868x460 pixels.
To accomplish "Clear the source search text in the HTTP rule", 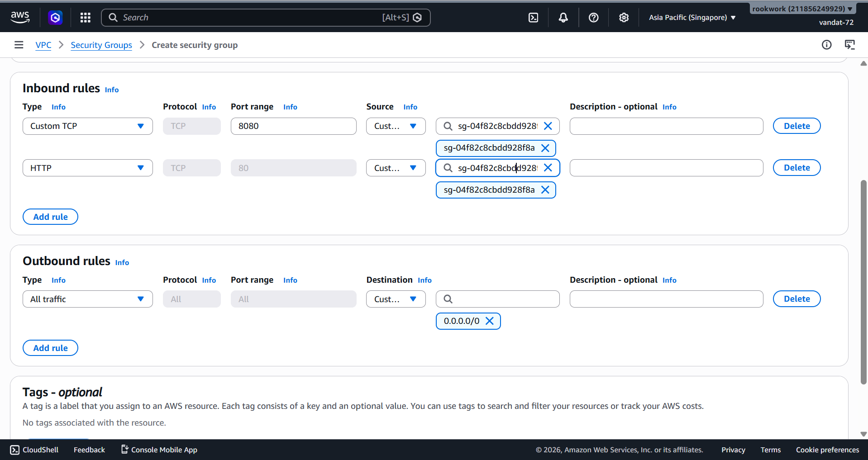I will [548, 168].
